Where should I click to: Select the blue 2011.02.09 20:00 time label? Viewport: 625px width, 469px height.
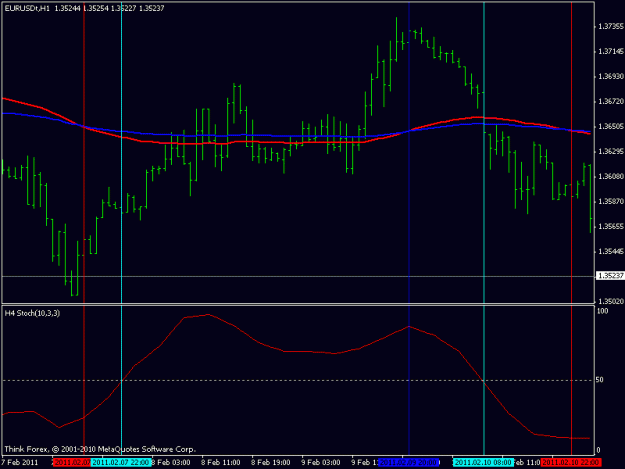click(x=409, y=463)
